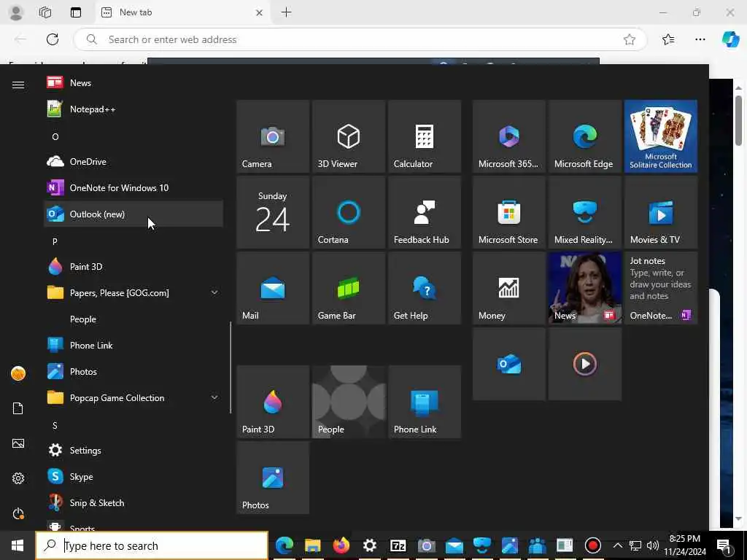Screen dimensions: 747x560
Task: Expand the Popcap Game Collection folder
Action: [x=133, y=397]
